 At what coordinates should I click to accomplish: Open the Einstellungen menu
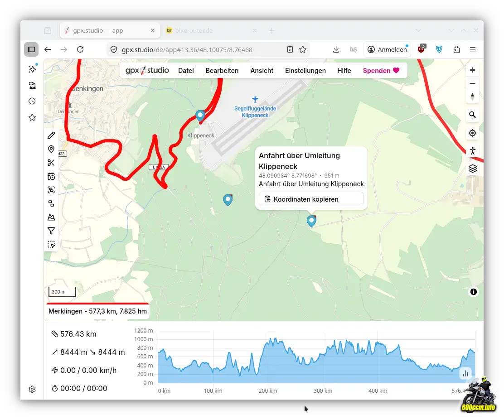coord(305,71)
